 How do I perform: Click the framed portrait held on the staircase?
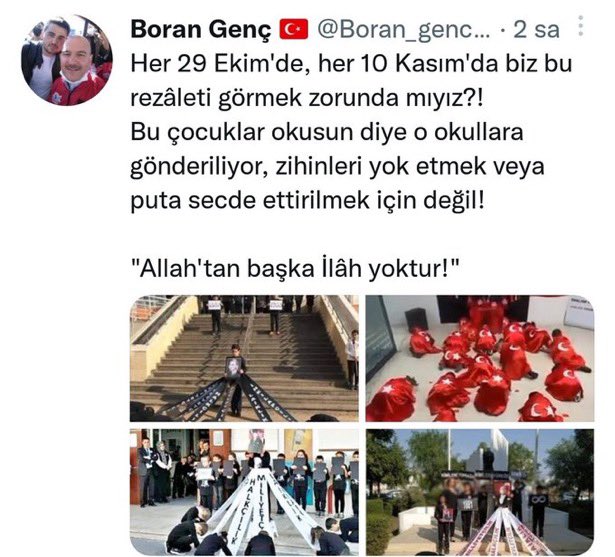click(x=233, y=368)
